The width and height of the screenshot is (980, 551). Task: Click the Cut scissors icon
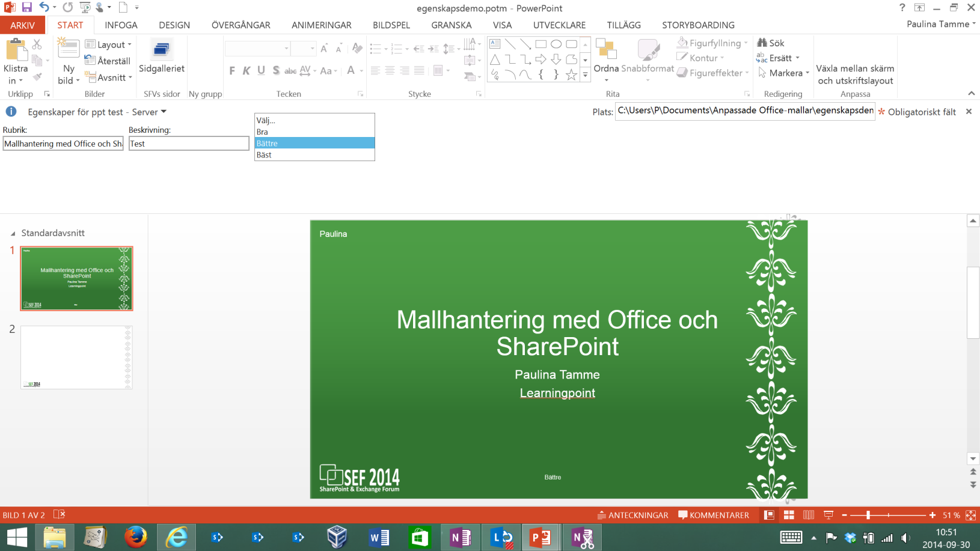pyautogui.click(x=37, y=44)
